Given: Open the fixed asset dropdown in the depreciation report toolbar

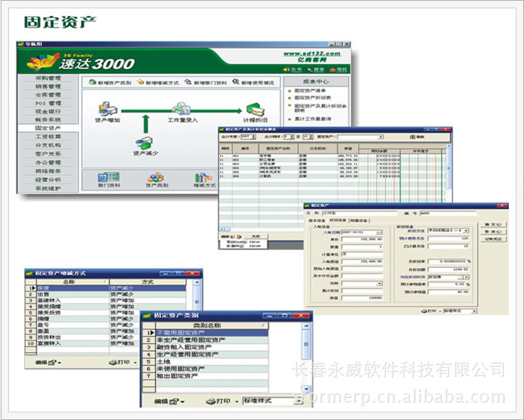Looking at the screenshot, I should tap(380, 137).
